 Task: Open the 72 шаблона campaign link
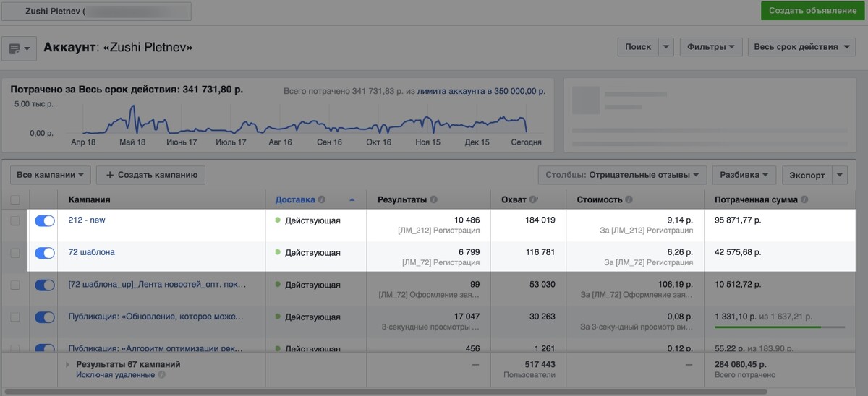[x=92, y=252]
